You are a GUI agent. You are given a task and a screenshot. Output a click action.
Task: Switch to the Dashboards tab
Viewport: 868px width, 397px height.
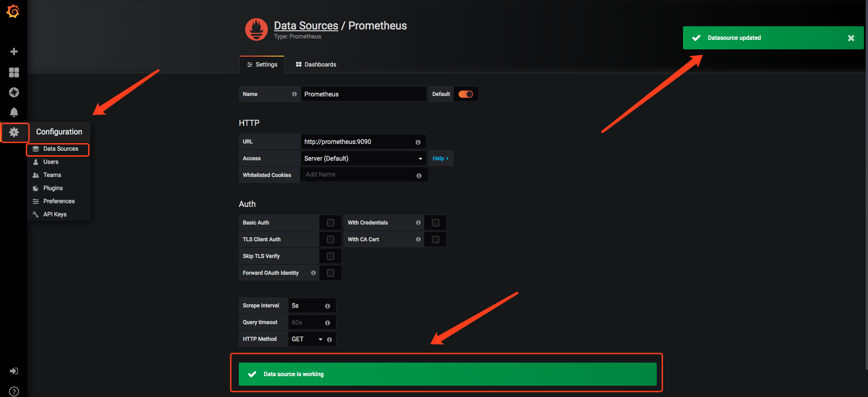pos(316,65)
